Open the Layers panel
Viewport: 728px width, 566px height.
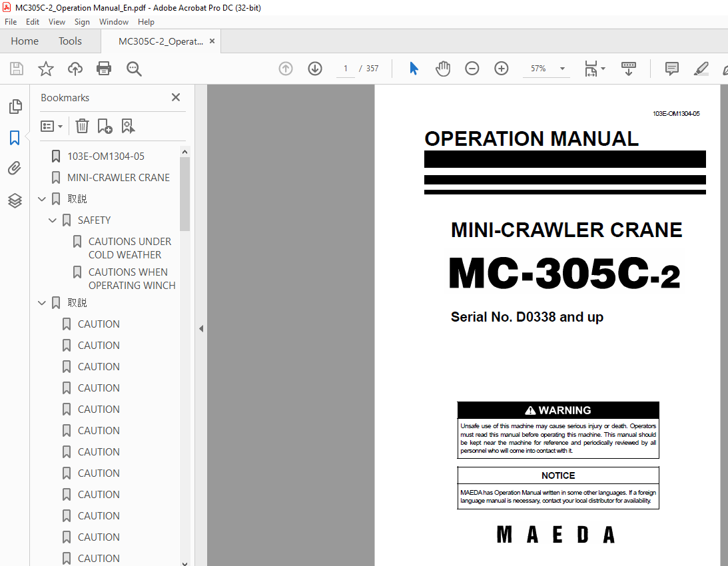(x=15, y=200)
